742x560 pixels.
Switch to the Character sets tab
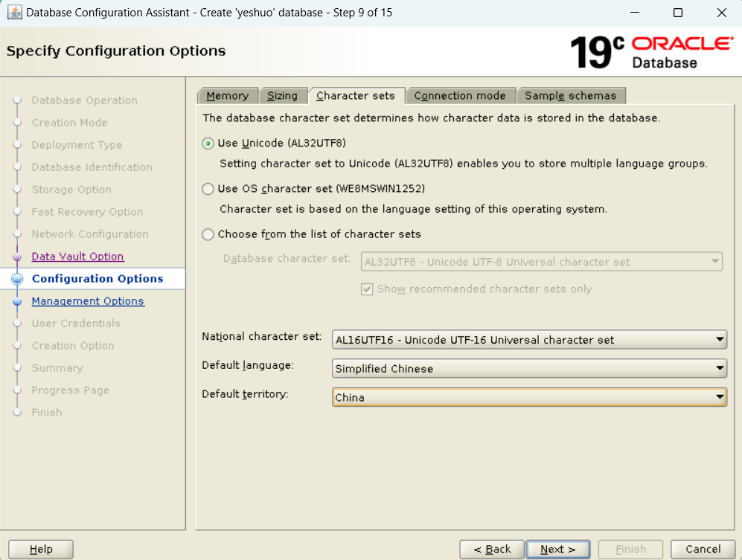coord(356,95)
